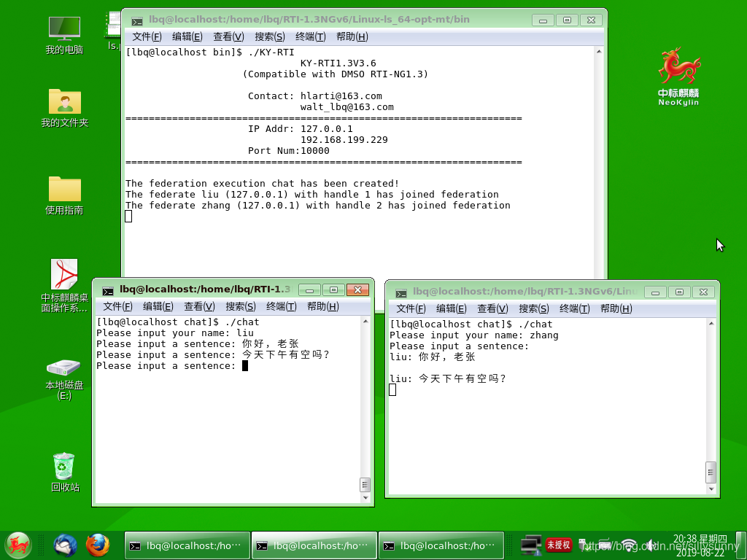Switch to second lbq@localhost taskbar button

314,545
